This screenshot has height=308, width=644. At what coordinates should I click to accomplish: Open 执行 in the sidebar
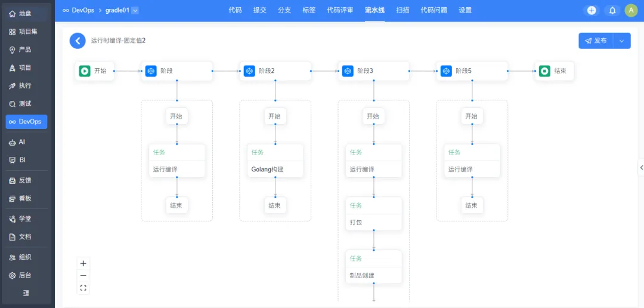pos(26,86)
